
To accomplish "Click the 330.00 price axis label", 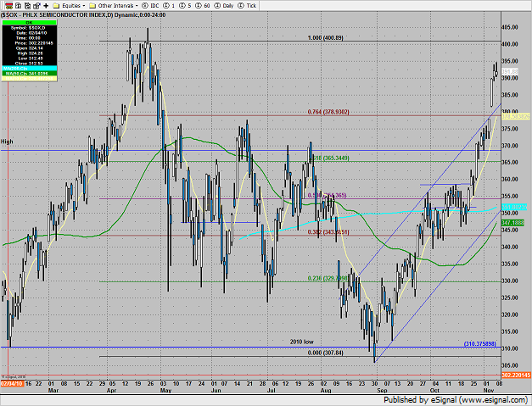I will click(x=510, y=281).
